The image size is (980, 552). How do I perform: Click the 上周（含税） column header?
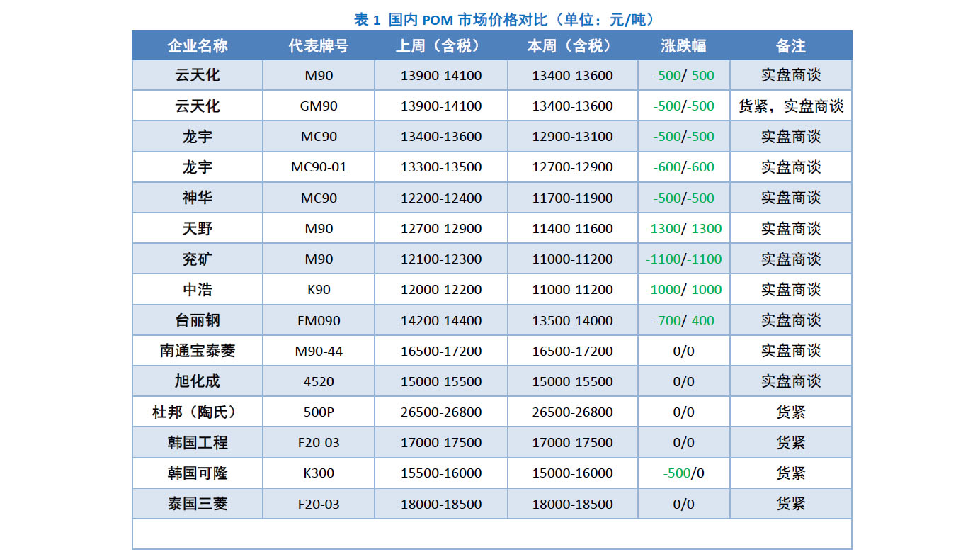(441, 46)
